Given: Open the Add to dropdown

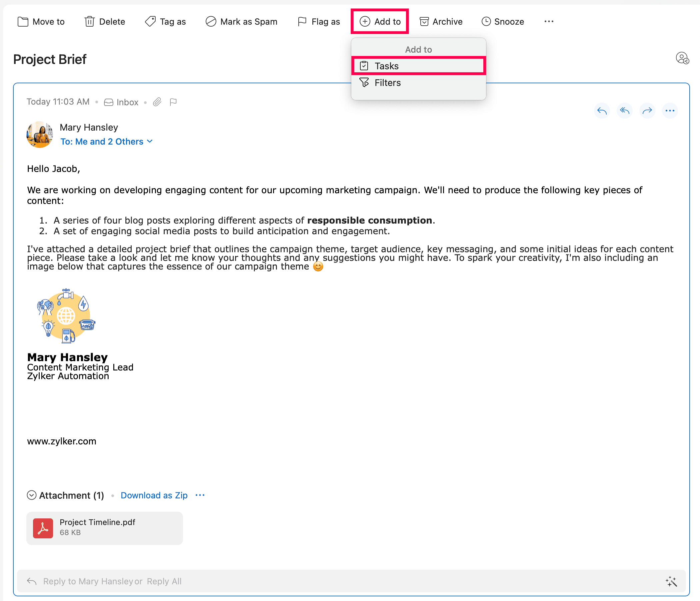Looking at the screenshot, I should [x=380, y=22].
